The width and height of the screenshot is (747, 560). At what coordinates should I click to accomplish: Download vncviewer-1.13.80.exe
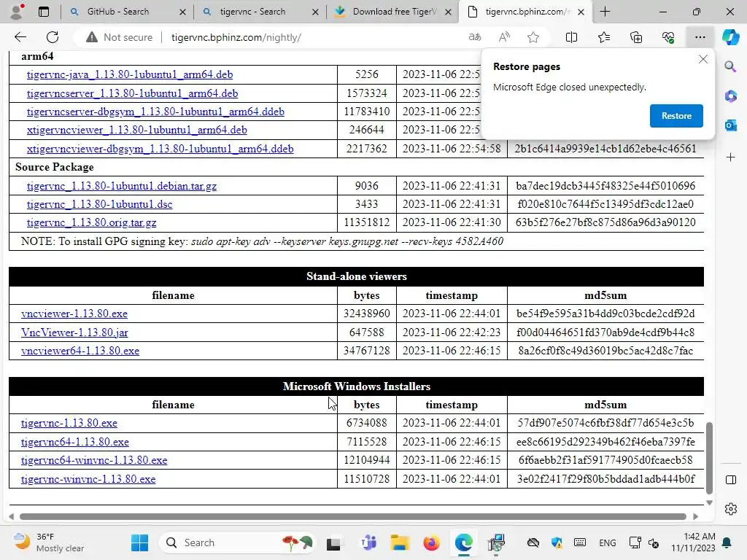click(x=74, y=314)
